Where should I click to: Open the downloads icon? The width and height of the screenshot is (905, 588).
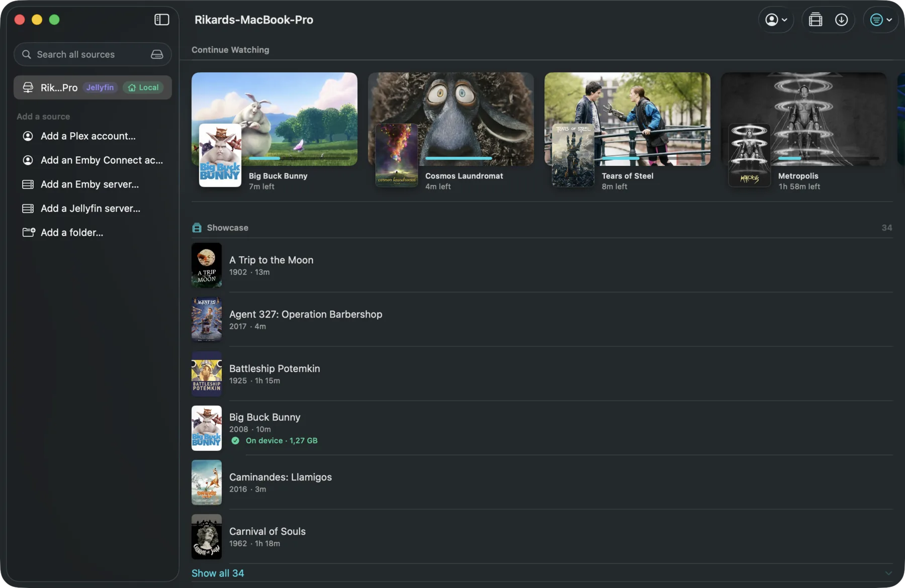pyautogui.click(x=841, y=20)
